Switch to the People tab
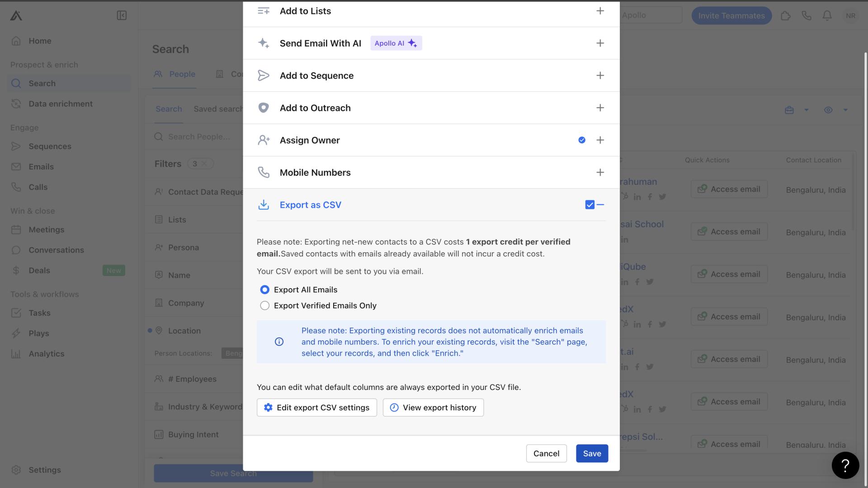868x488 pixels. click(181, 75)
